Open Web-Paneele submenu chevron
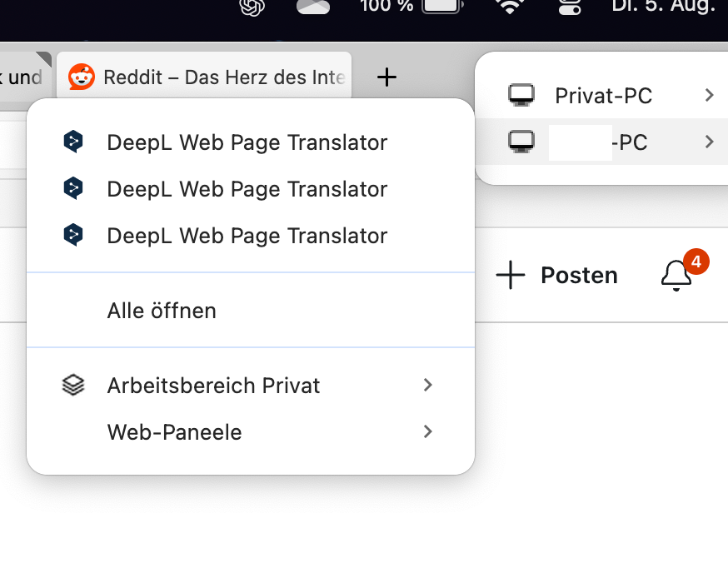728x568 pixels. (x=428, y=431)
